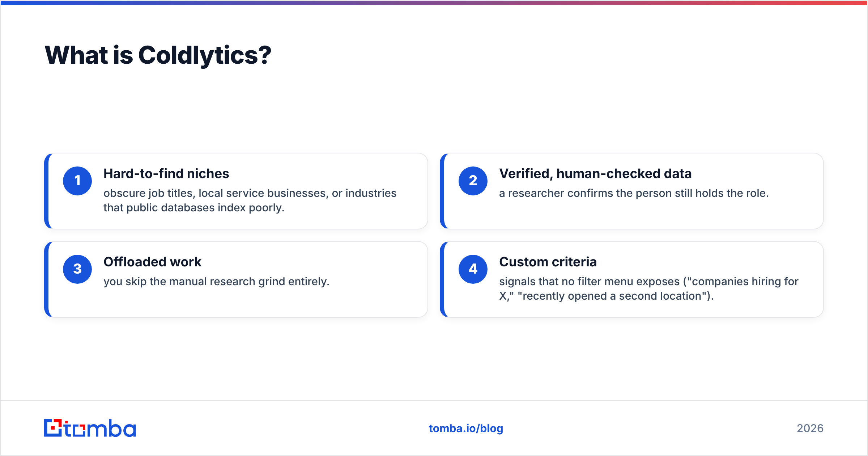Click the obscure job titles description text
868x456 pixels.
click(250, 200)
